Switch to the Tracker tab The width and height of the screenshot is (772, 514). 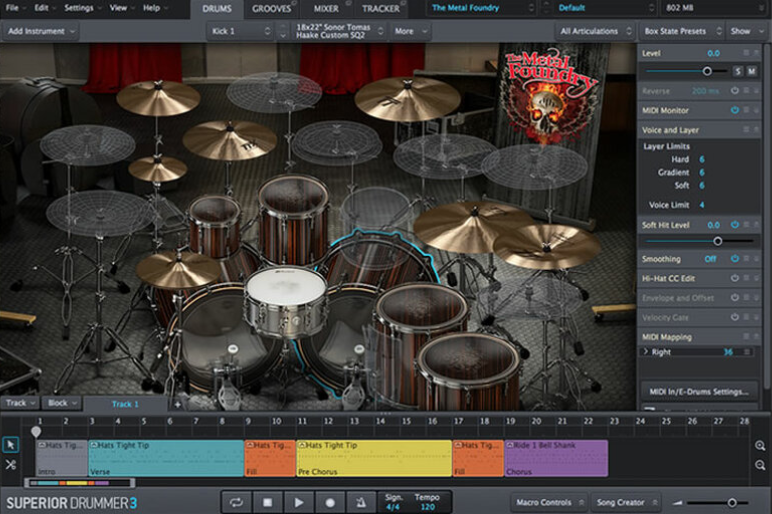(381, 8)
